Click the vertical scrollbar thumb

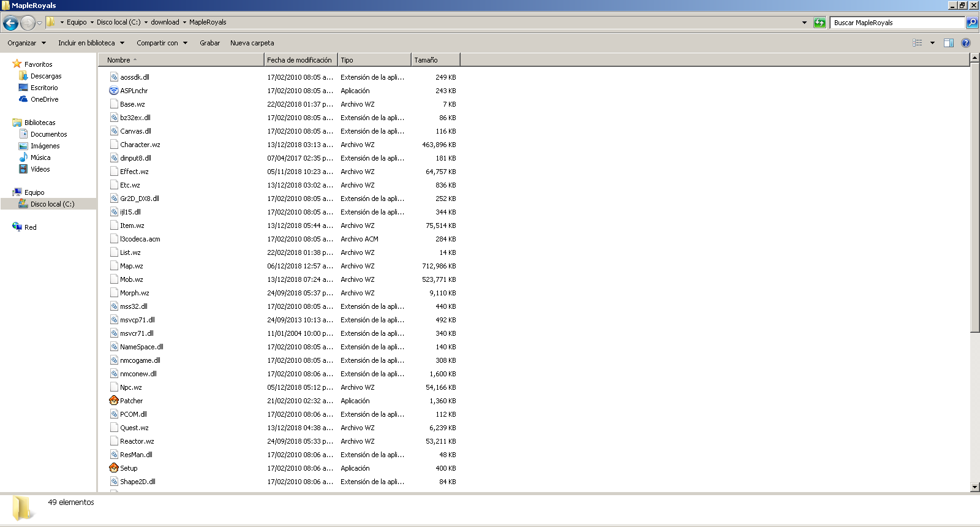[975, 199]
